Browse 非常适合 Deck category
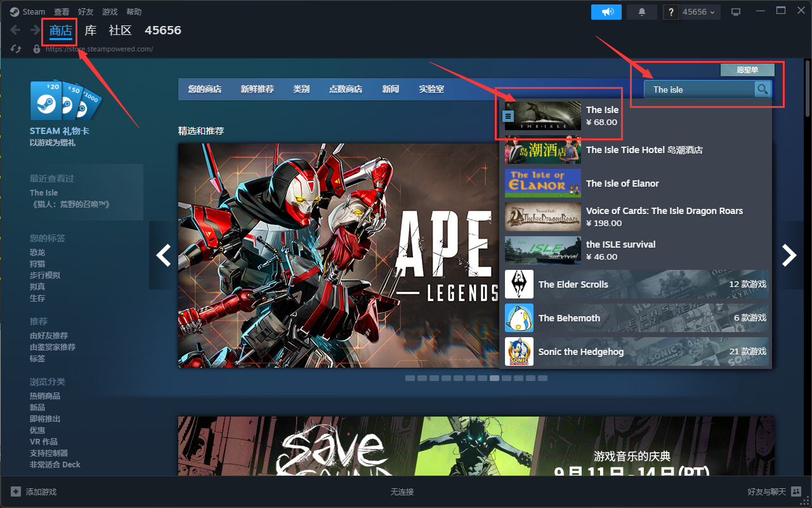 55,464
